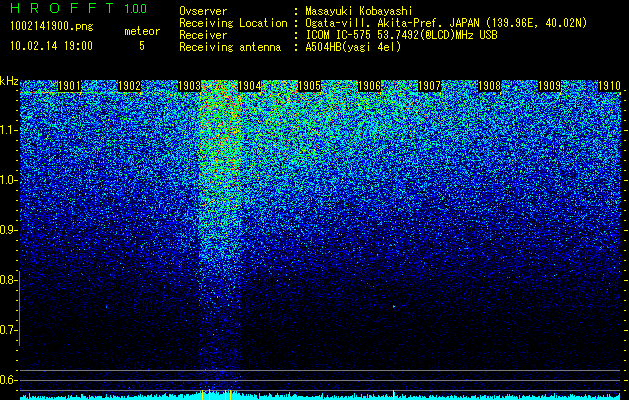The height and width of the screenshot is (400, 629).
Task: Click the Receiving Location label
Action: tap(233, 23)
